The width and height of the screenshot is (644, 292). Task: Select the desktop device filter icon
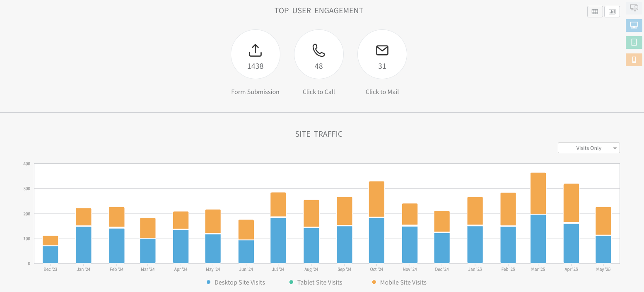click(x=634, y=25)
